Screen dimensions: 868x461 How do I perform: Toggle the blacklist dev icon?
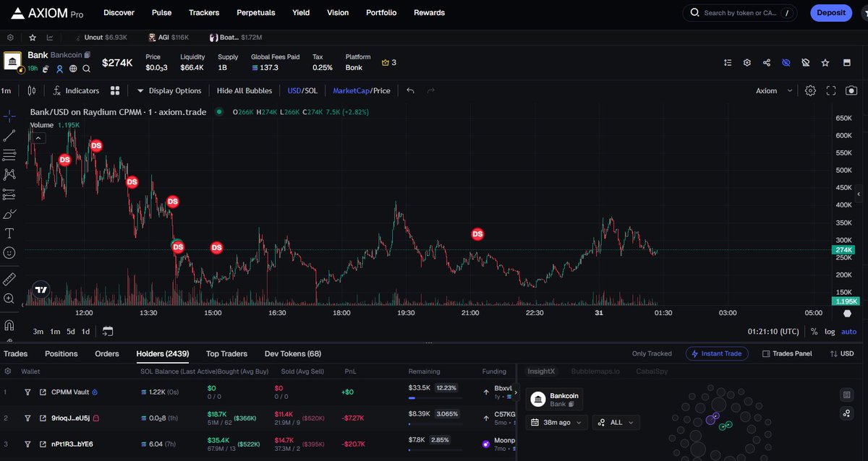[806, 63]
